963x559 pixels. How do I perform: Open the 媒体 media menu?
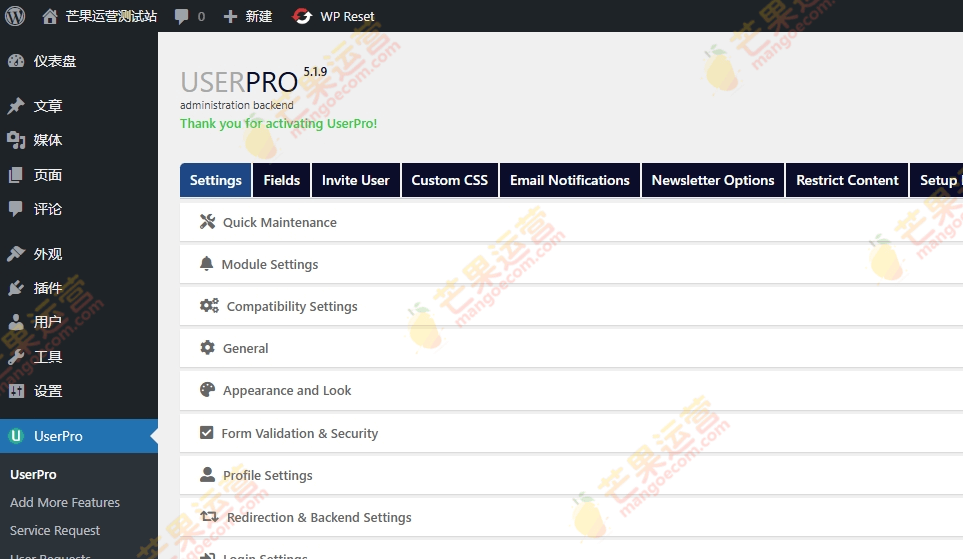(79, 140)
